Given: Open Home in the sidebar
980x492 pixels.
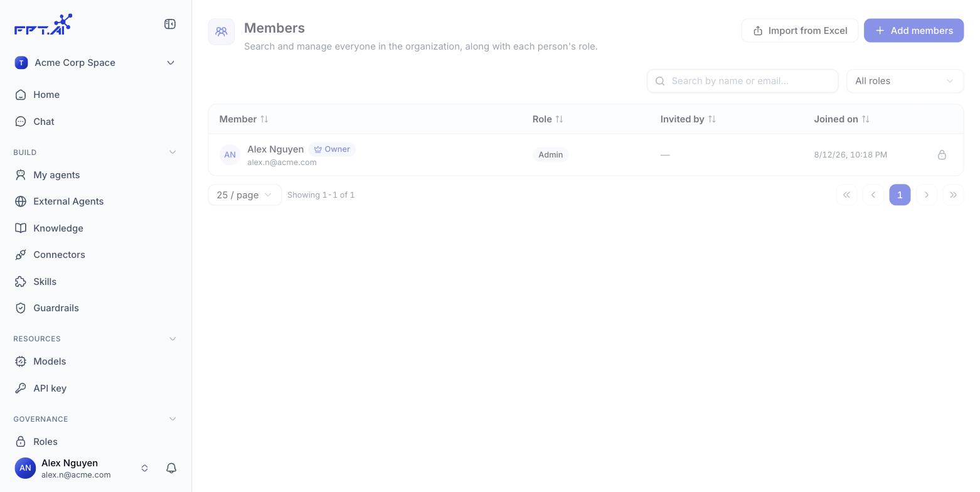Looking at the screenshot, I should 95,95.
